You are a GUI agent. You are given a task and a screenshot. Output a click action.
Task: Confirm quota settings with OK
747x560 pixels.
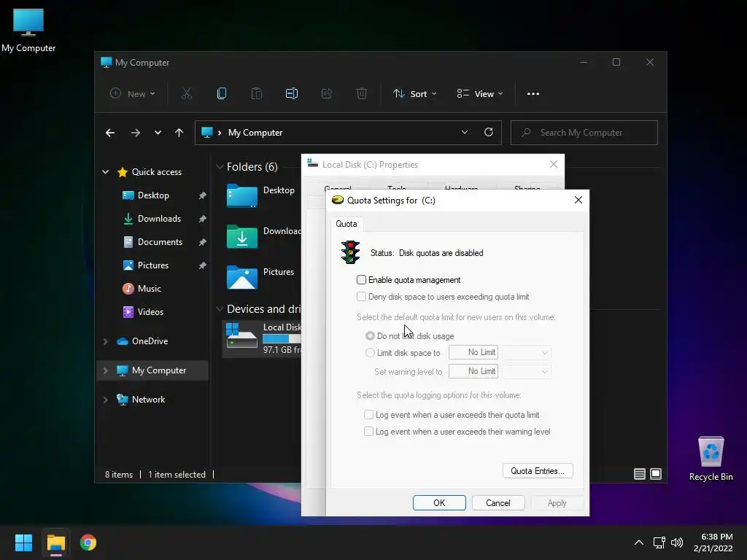(x=439, y=503)
